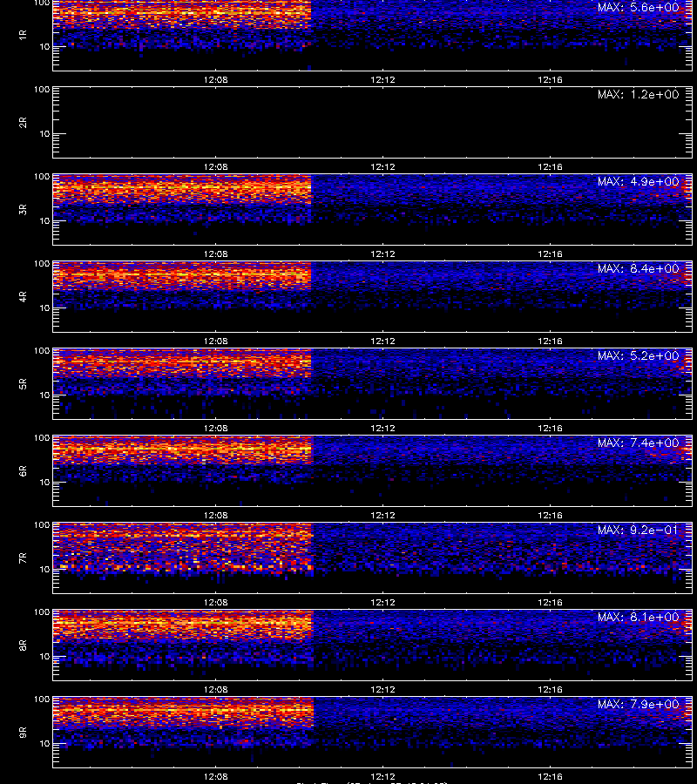Click the 12:12 time tick below panel 5R
The image size is (697, 784).
tap(382, 428)
